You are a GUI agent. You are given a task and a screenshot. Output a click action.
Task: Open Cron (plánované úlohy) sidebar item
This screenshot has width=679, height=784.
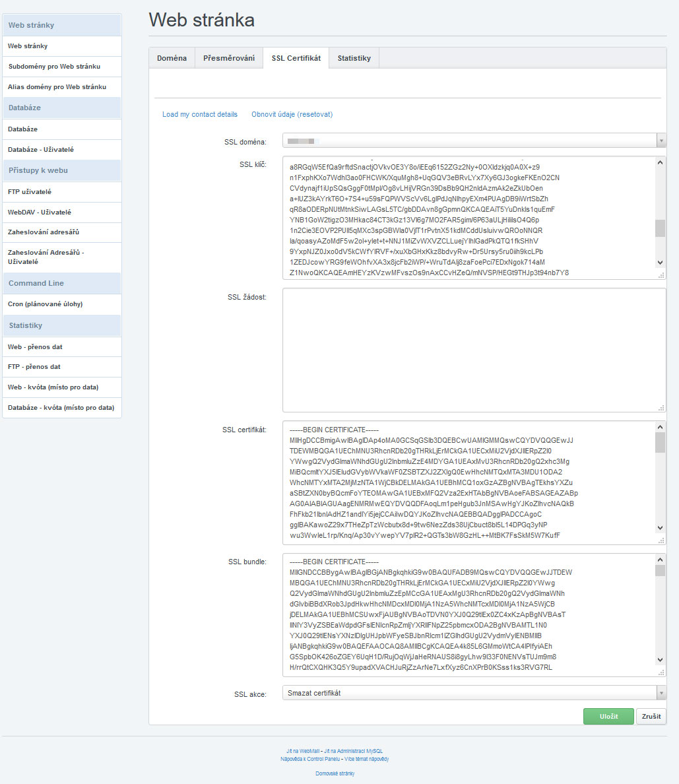click(x=45, y=304)
